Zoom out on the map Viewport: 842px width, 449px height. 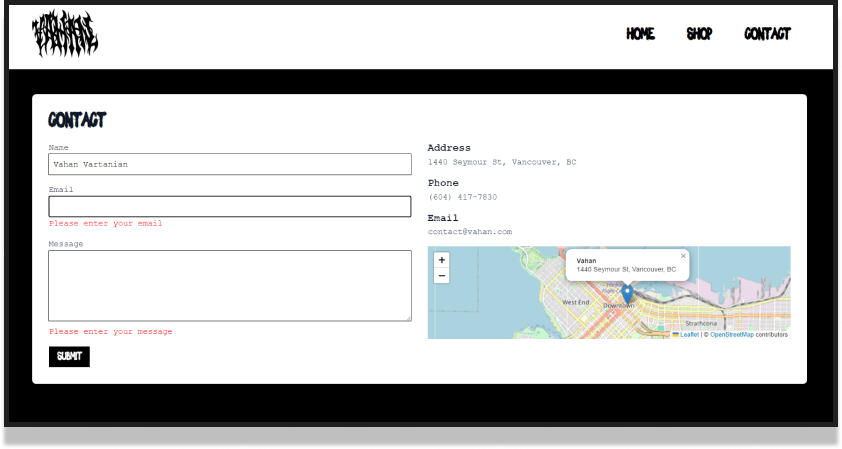click(x=441, y=276)
